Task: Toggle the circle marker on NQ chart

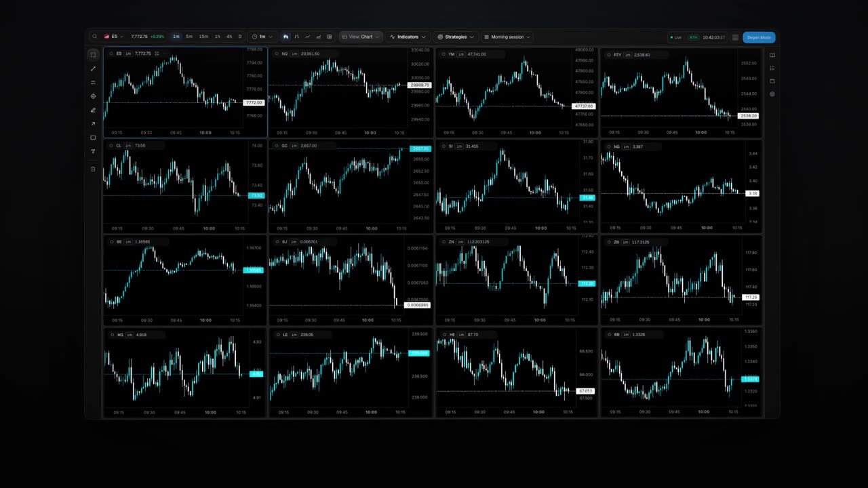Action: coord(276,54)
